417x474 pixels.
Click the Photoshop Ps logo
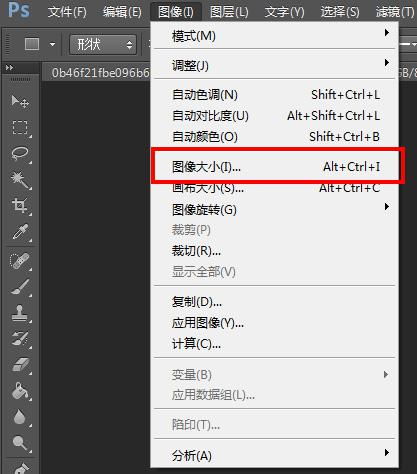19,10
